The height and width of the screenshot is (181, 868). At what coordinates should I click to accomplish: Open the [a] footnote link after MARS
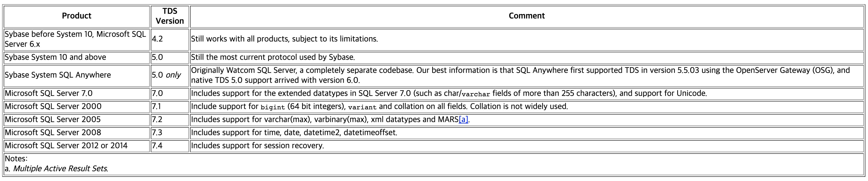[463, 120]
